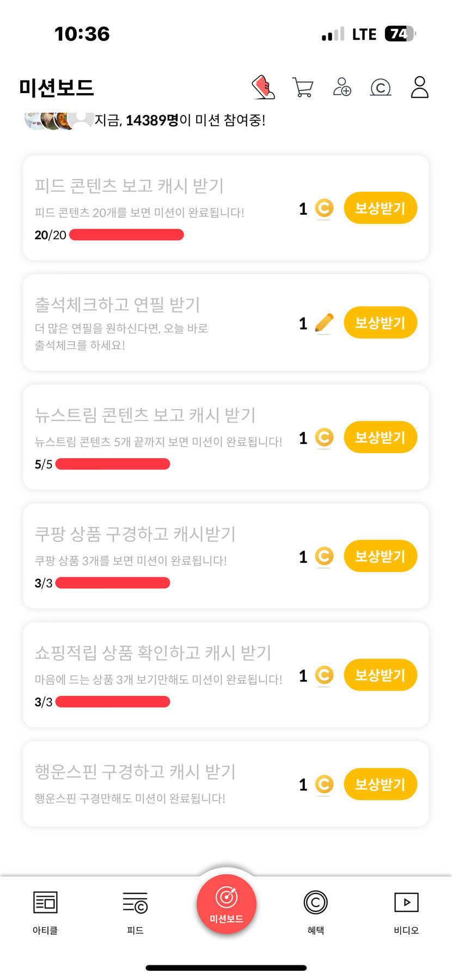The image size is (452, 980).
Task: Open the cash coin balance icon
Action: pos(381,87)
